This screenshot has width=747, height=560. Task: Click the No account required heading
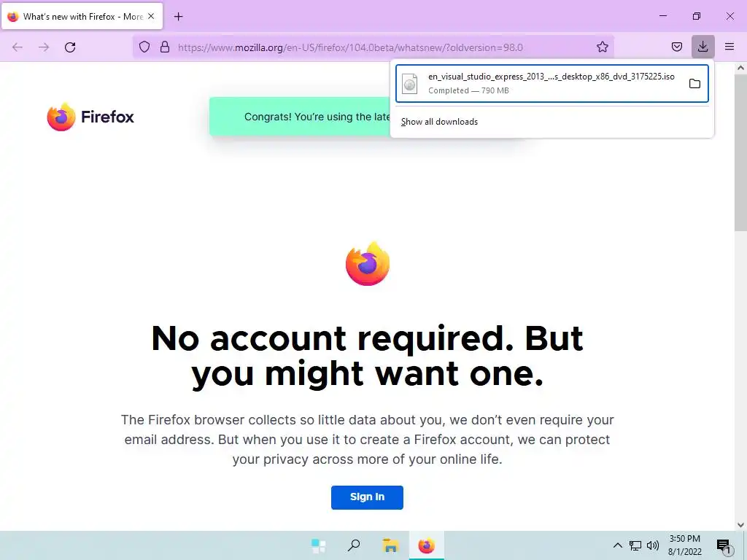368,356
